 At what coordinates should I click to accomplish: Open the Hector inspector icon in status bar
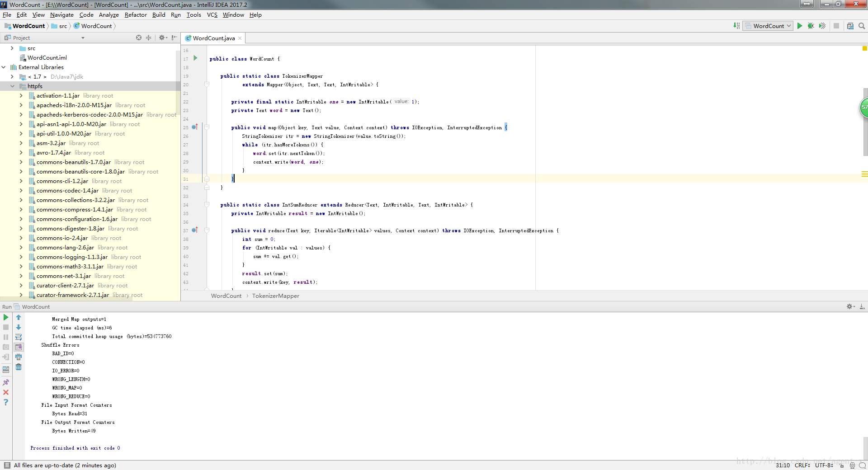pyautogui.click(x=852, y=465)
